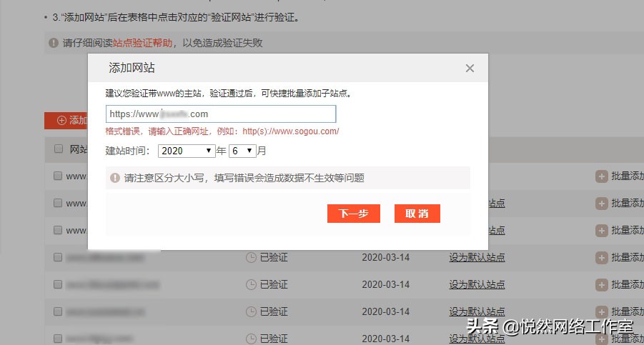
Task: Click step 3 instruction text about 验证网站
Action: coord(177,17)
